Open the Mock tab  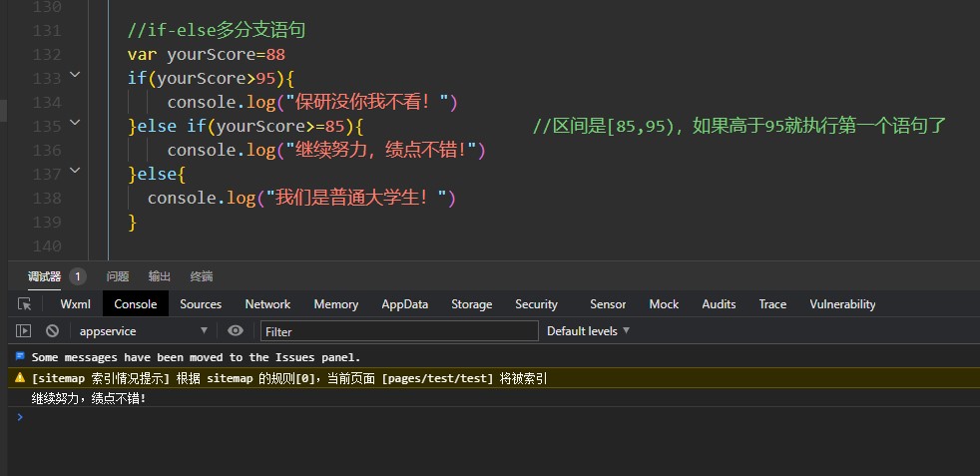coord(664,304)
